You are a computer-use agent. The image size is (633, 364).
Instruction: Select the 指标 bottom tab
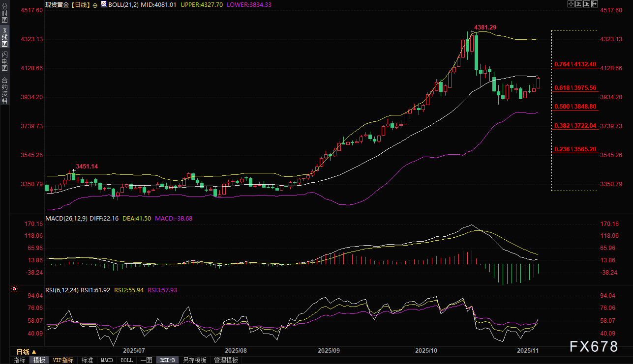[20, 360]
